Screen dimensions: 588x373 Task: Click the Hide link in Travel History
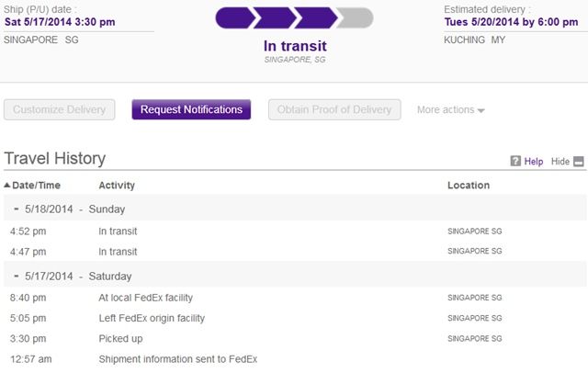[560, 162]
